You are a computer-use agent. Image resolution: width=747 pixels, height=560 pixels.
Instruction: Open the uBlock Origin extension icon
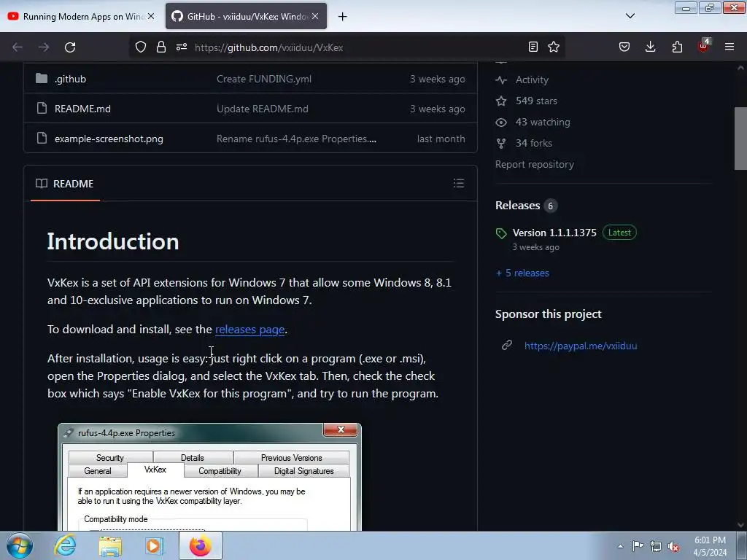click(x=704, y=46)
